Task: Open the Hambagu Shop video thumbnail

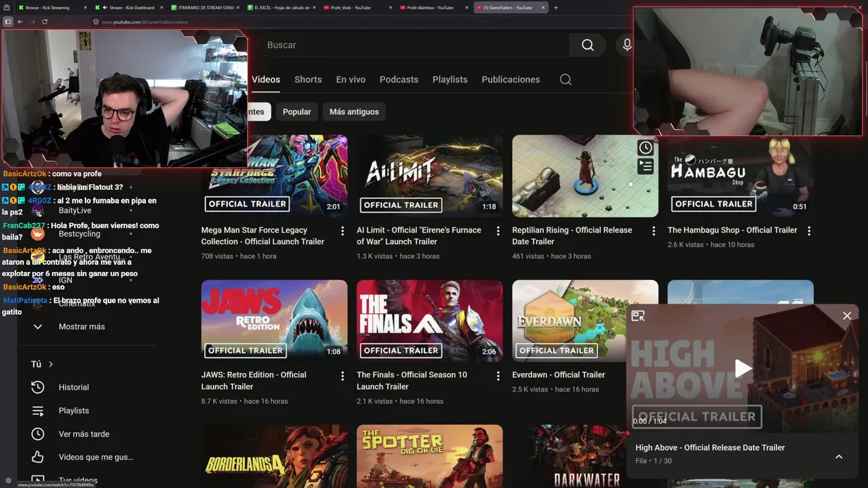Action: [741, 176]
